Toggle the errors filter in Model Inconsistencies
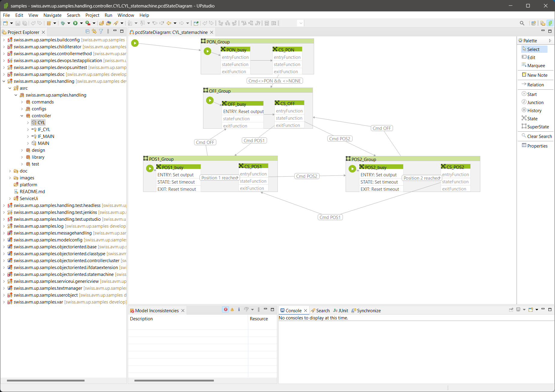Viewport: 555px width, 392px height. (226, 310)
